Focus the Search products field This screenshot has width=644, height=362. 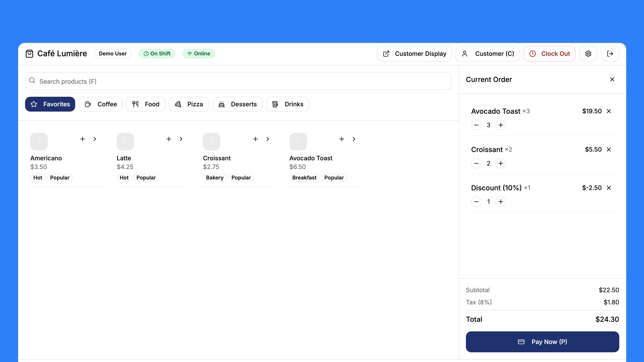point(238,81)
